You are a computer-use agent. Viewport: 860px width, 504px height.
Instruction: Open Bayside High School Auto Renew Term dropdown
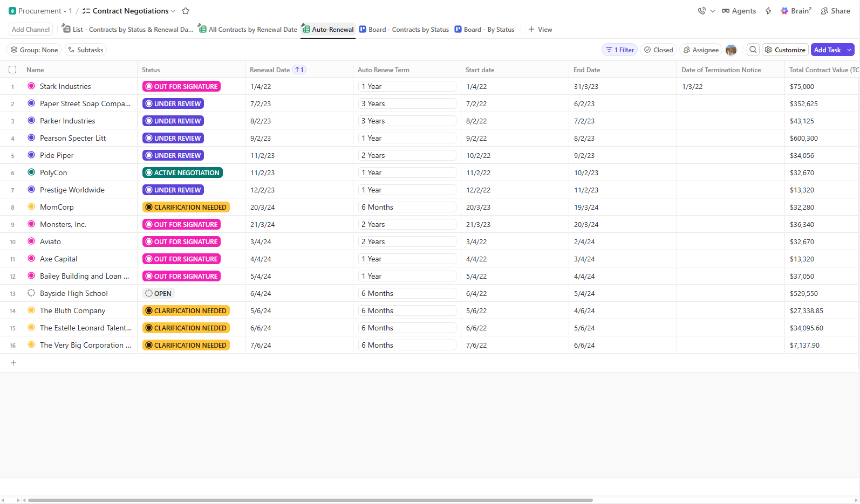[407, 293]
